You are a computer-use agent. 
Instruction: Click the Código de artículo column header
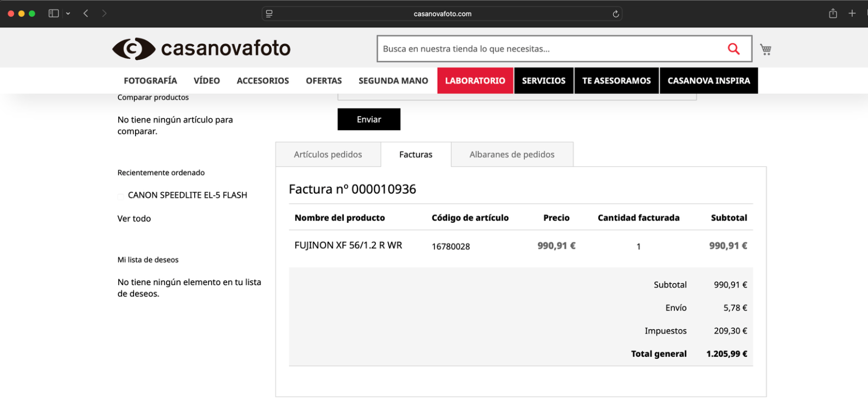pos(470,218)
